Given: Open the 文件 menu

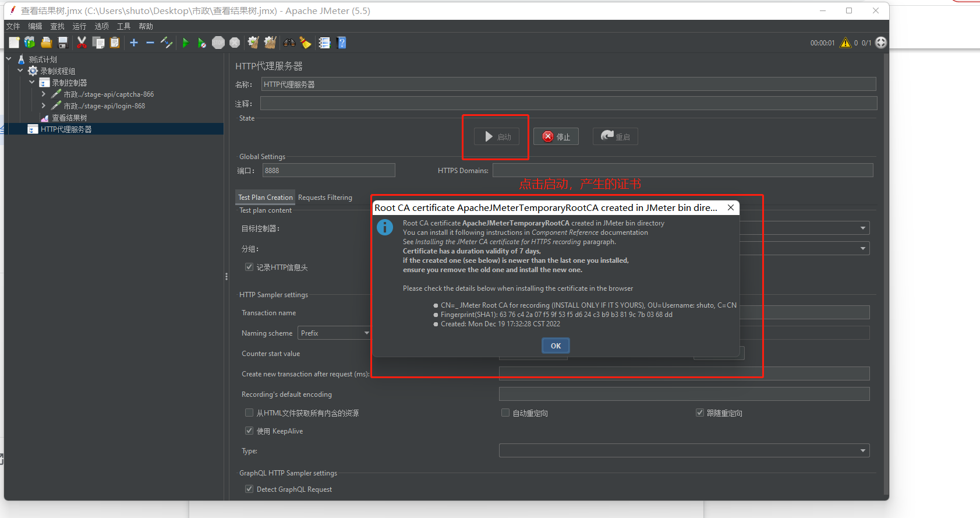Looking at the screenshot, I should click(x=13, y=26).
